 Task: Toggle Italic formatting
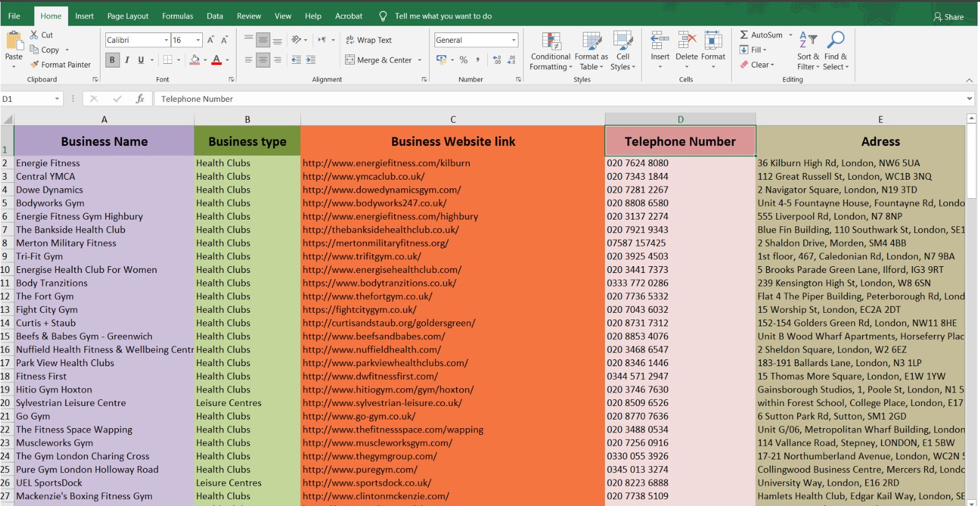(x=127, y=59)
